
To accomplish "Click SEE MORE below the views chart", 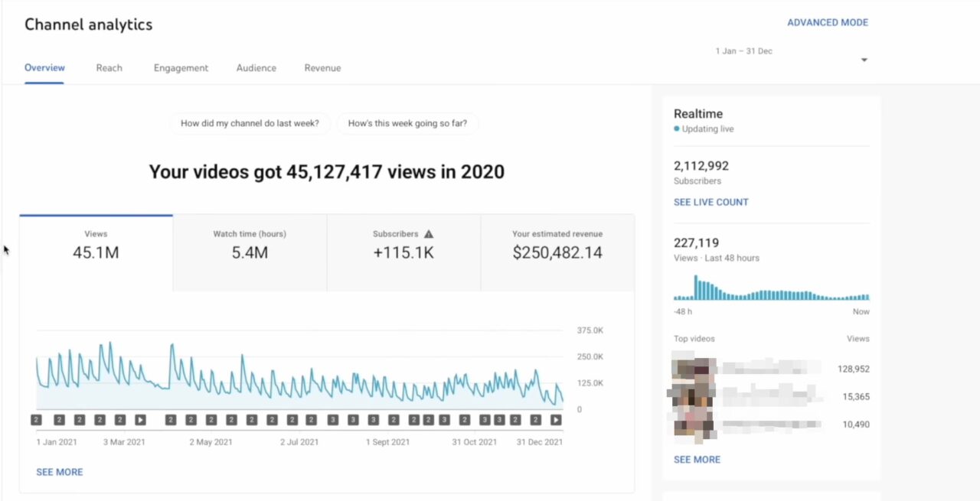I will pos(59,472).
